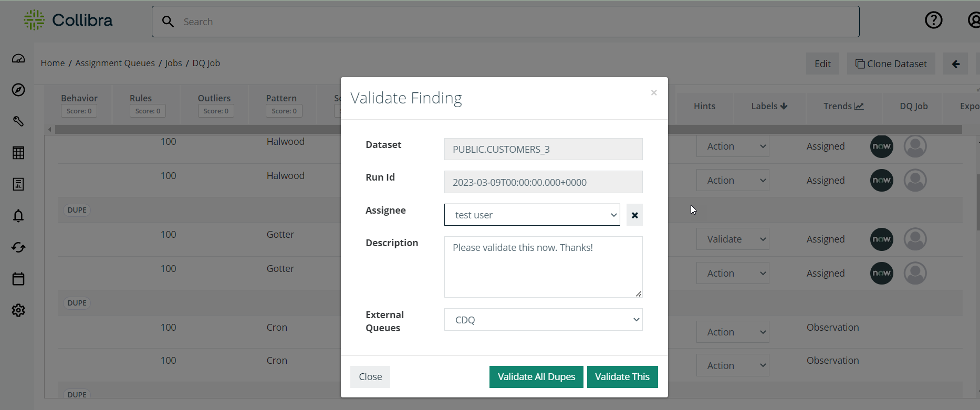
Task: Click the bell alerts icon in sidebar
Action: (18, 216)
